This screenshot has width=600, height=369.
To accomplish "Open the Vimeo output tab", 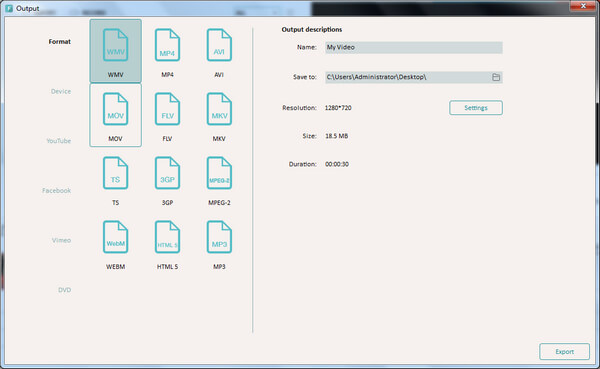I will [61, 240].
